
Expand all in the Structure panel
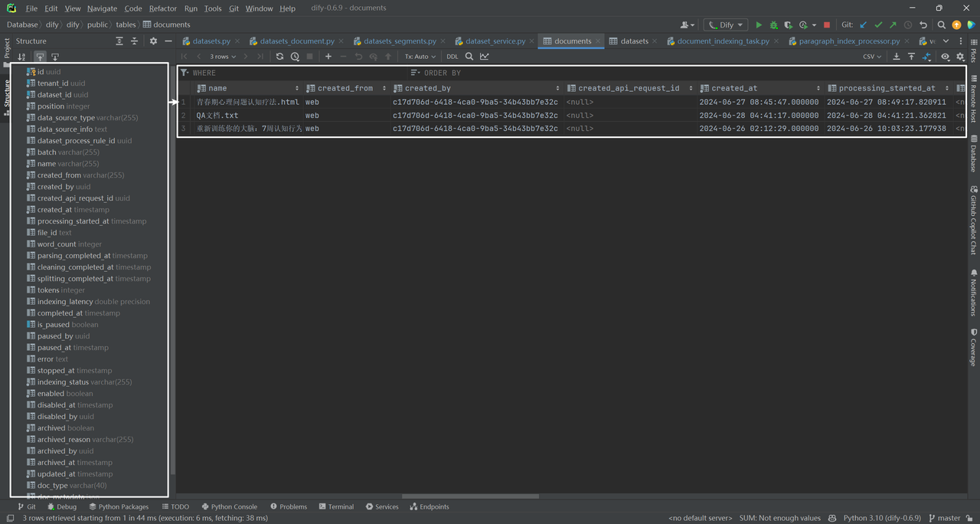[x=119, y=41]
